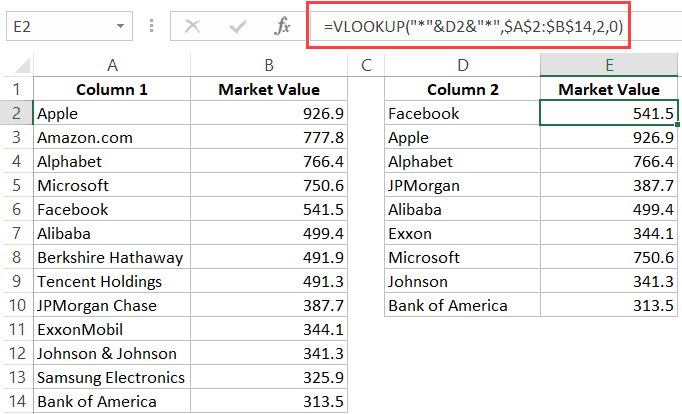The height and width of the screenshot is (414, 682).
Task: Select row 8 header
Action: (17, 257)
